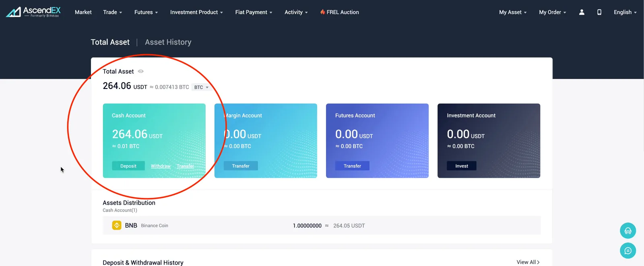Click the ≈ 0.007413 BTC estimate
This screenshot has width=644, height=266.
coord(169,87)
